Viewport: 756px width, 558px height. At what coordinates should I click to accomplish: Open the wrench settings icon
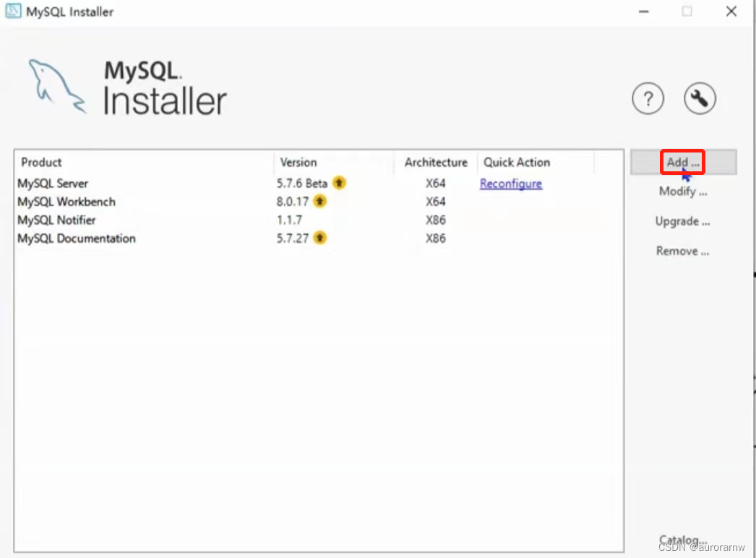pyautogui.click(x=700, y=98)
